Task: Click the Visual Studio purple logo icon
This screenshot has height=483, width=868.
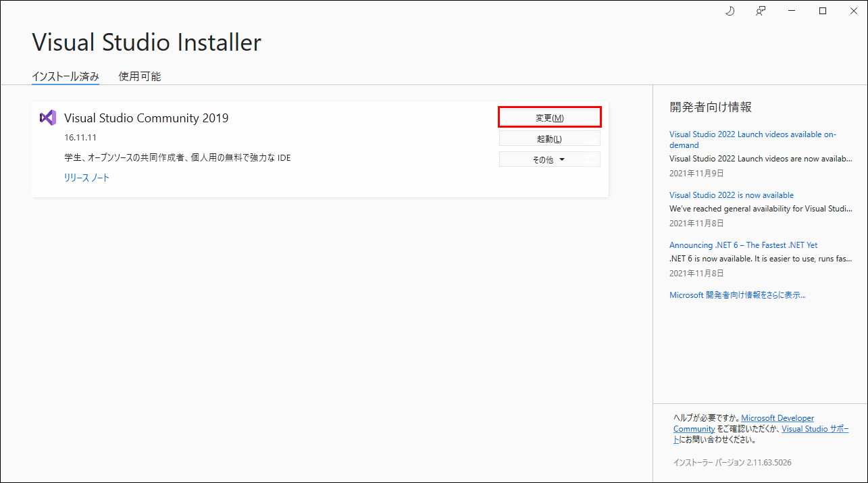Action: (x=47, y=118)
